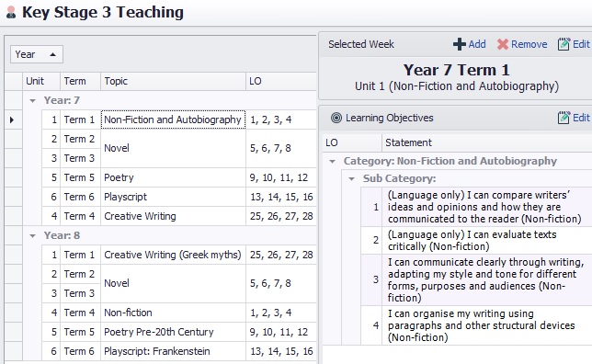Sort by the Unit column header
The height and width of the screenshot is (364, 592).
pyautogui.click(x=41, y=81)
